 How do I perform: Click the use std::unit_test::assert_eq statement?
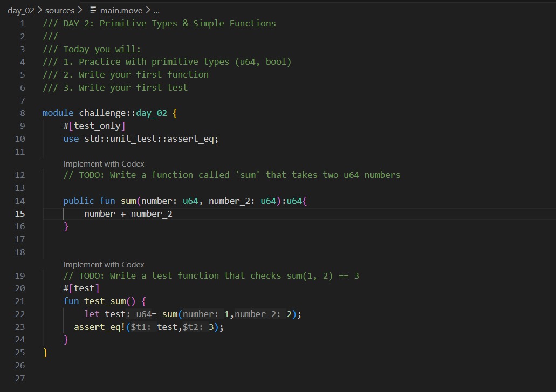click(139, 139)
